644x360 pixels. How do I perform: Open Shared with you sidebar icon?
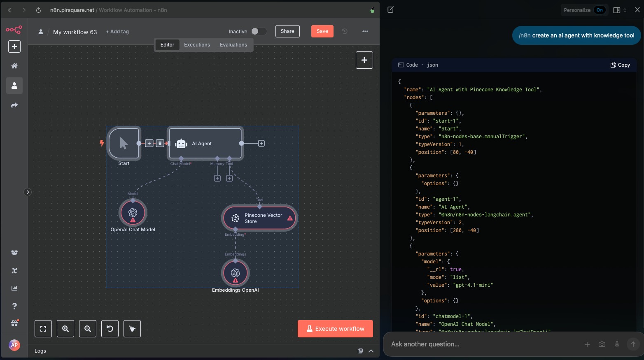14,105
